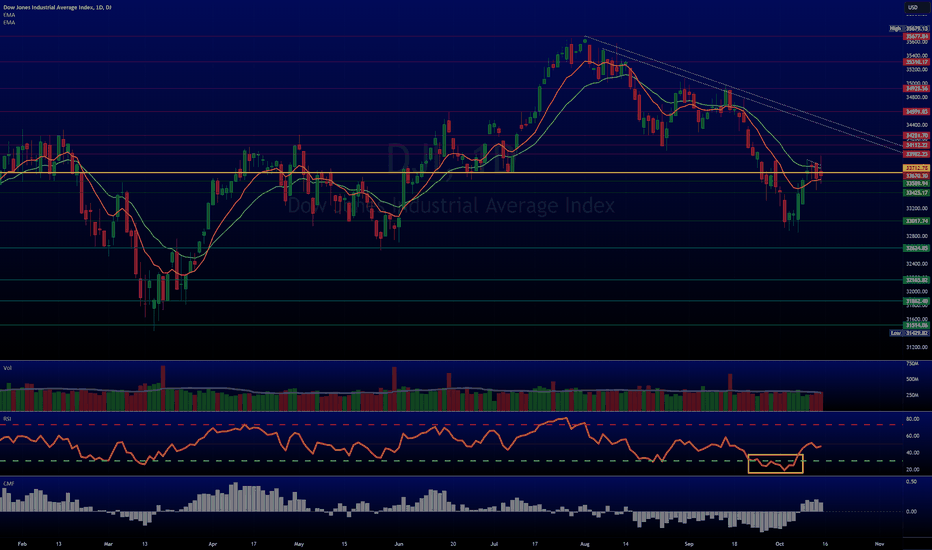Select the EMA legend directly beneath the chart title
Viewport: 932px width, 550px height.
tap(9, 15)
